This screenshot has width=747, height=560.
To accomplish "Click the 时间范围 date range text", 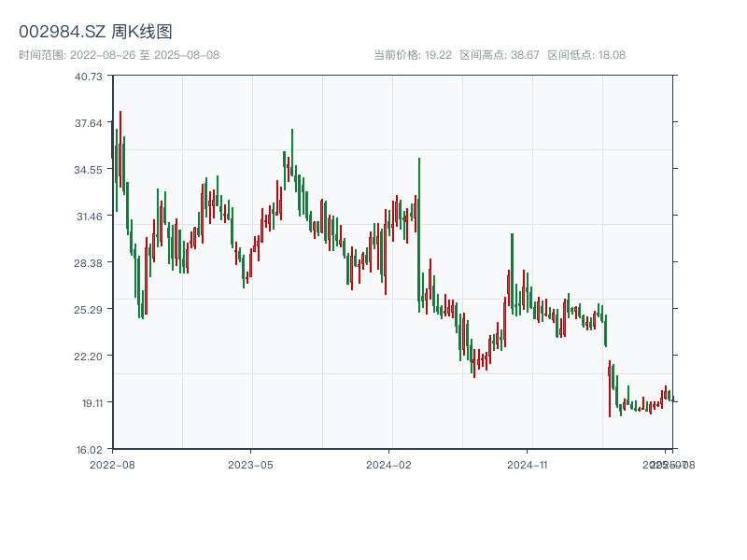I will click(x=119, y=55).
